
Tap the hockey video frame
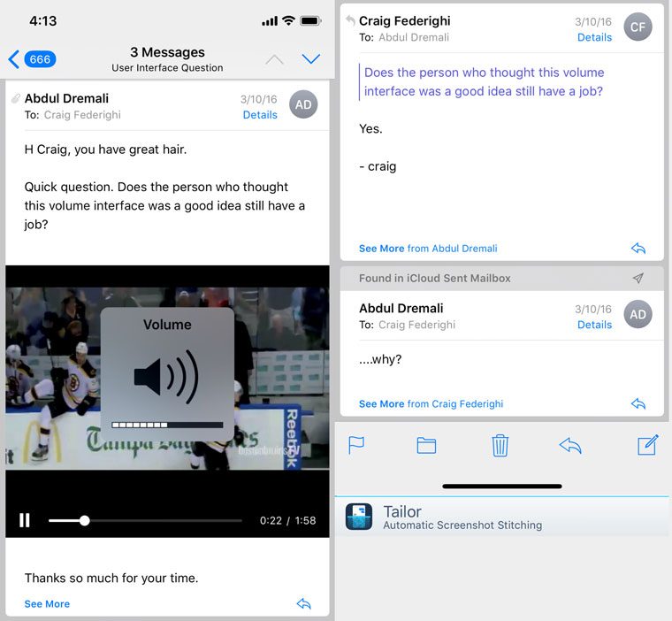(x=167, y=379)
